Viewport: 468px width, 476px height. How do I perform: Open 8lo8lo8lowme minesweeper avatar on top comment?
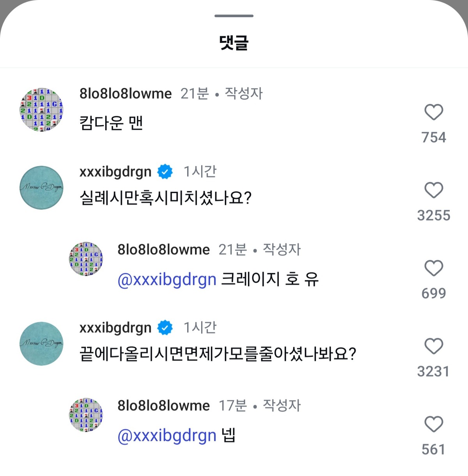(41, 110)
